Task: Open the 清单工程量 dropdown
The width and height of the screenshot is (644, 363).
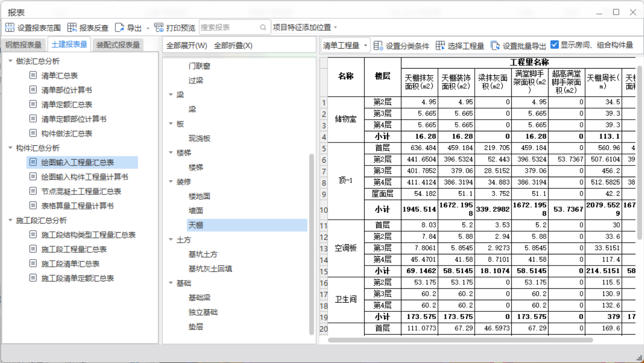Action: [345, 45]
